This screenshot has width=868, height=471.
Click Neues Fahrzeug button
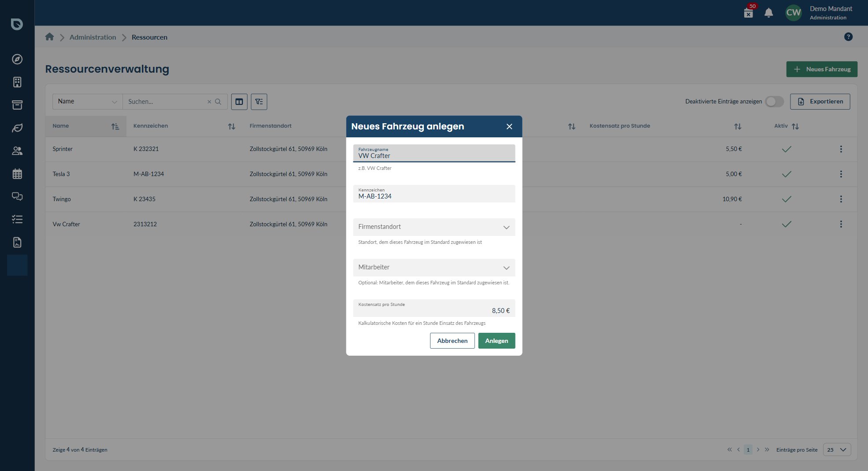(822, 69)
